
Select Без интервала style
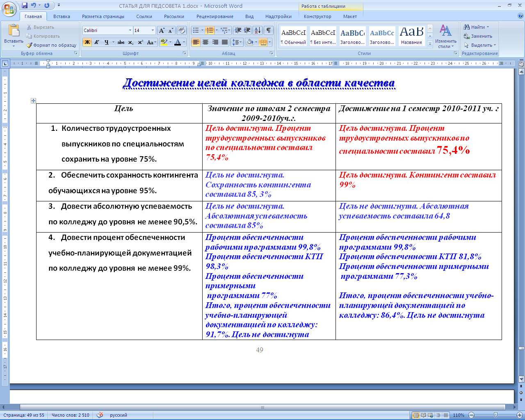coord(323,37)
